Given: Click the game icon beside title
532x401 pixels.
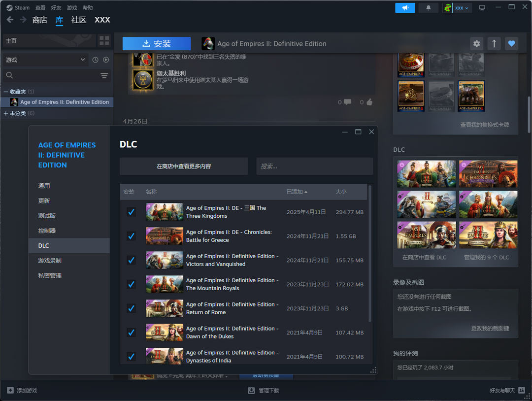Looking at the screenshot, I should pyautogui.click(x=208, y=43).
